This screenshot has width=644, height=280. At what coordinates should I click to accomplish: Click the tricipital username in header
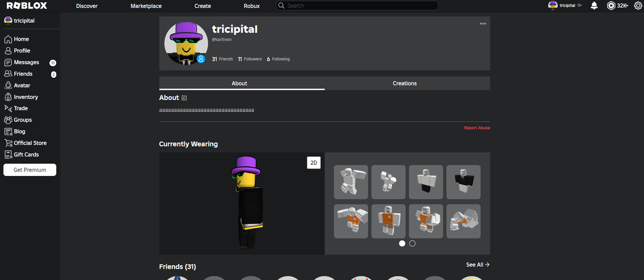567,6
